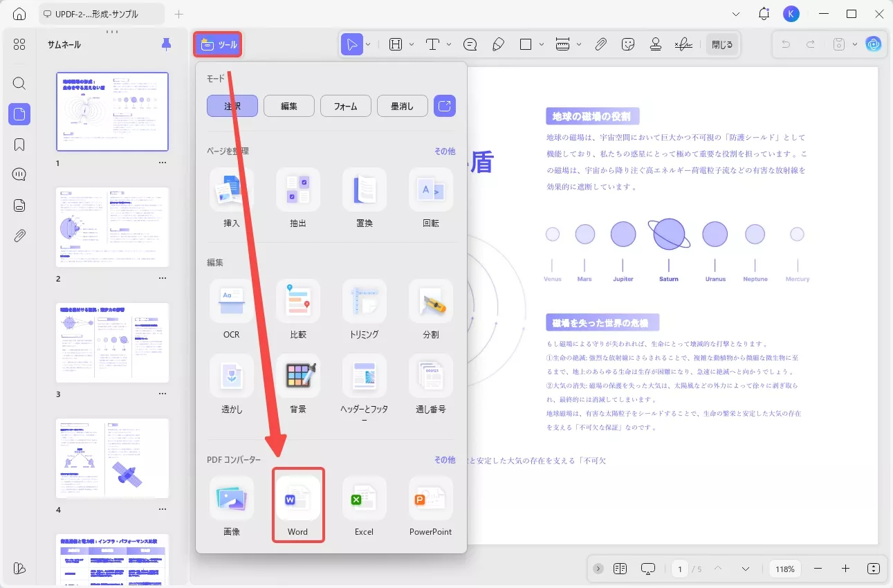Convert the PDF to Word
The image size is (893, 588).
point(298,504)
